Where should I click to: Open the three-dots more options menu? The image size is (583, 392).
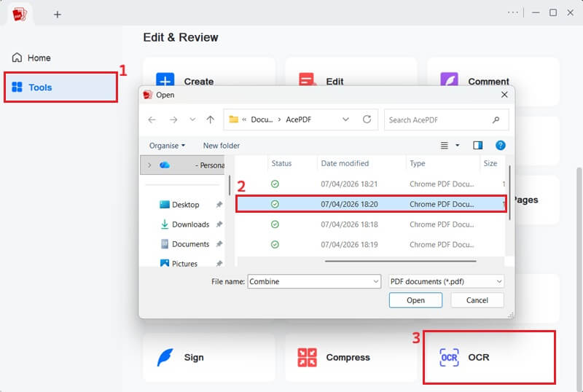[512, 12]
